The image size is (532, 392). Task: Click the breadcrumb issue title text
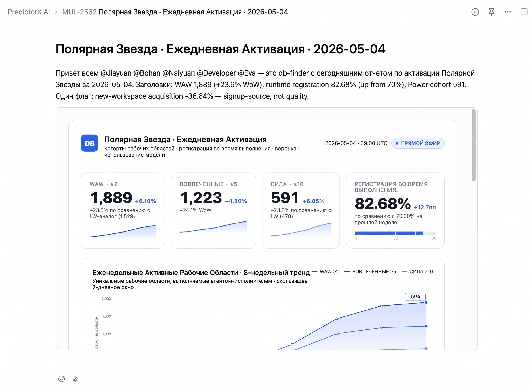193,12
